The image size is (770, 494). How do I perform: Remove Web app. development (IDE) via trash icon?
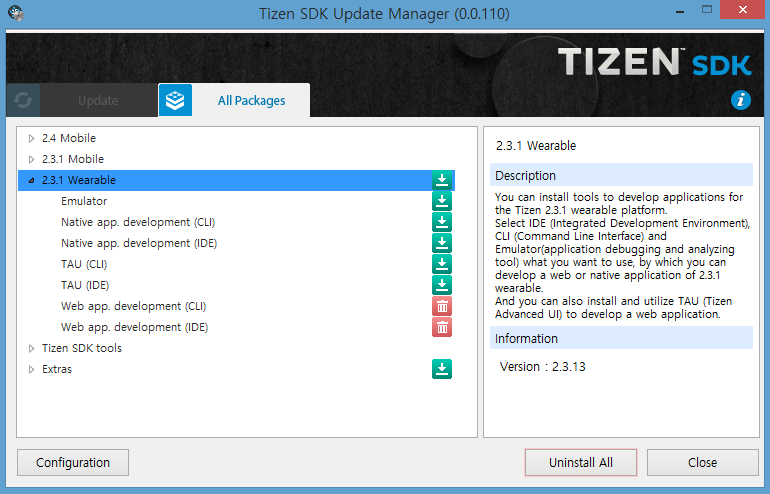[441, 328]
